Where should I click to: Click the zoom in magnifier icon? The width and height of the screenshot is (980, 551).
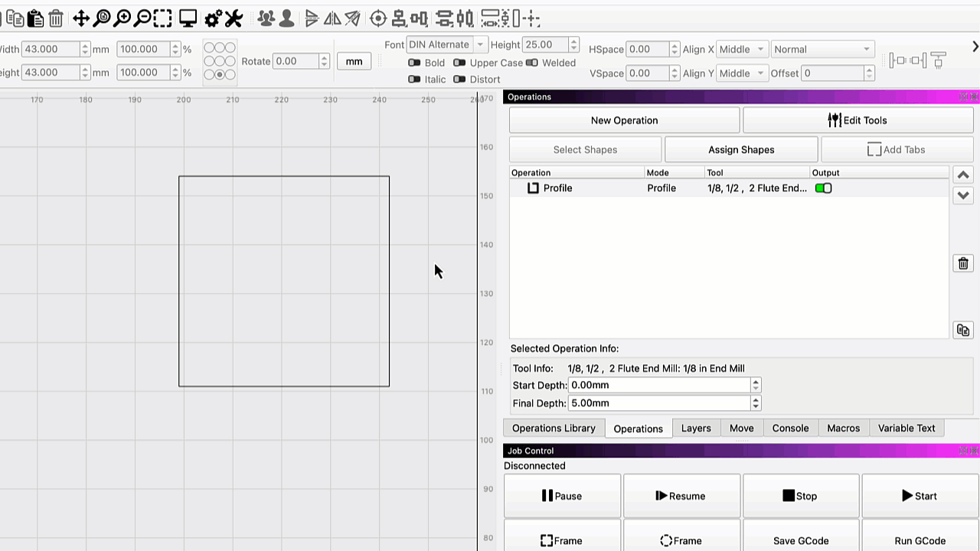click(x=122, y=18)
